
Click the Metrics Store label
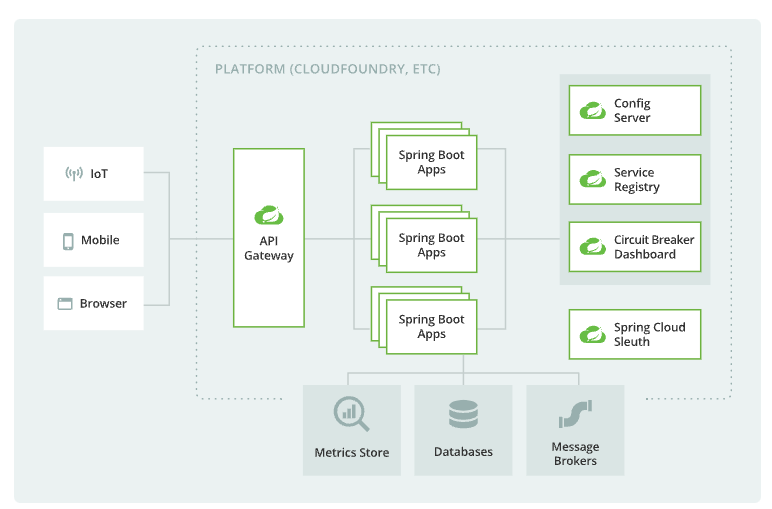click(x=352, y=452)
